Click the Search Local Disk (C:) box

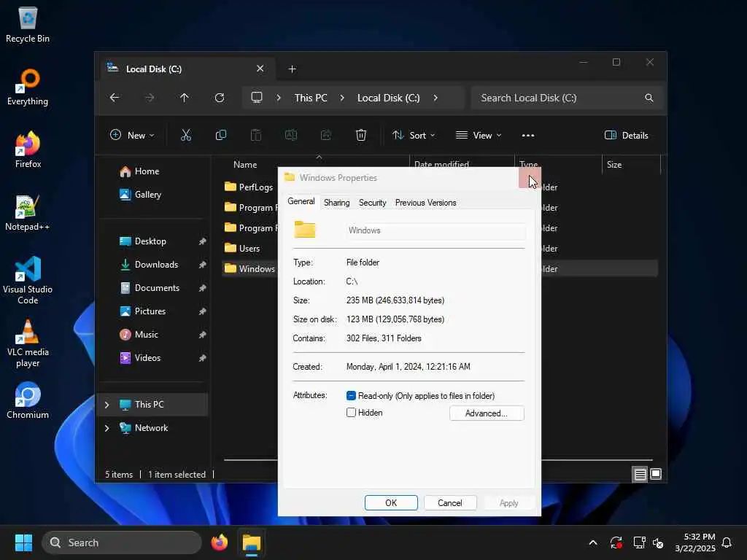click(566, 98)
